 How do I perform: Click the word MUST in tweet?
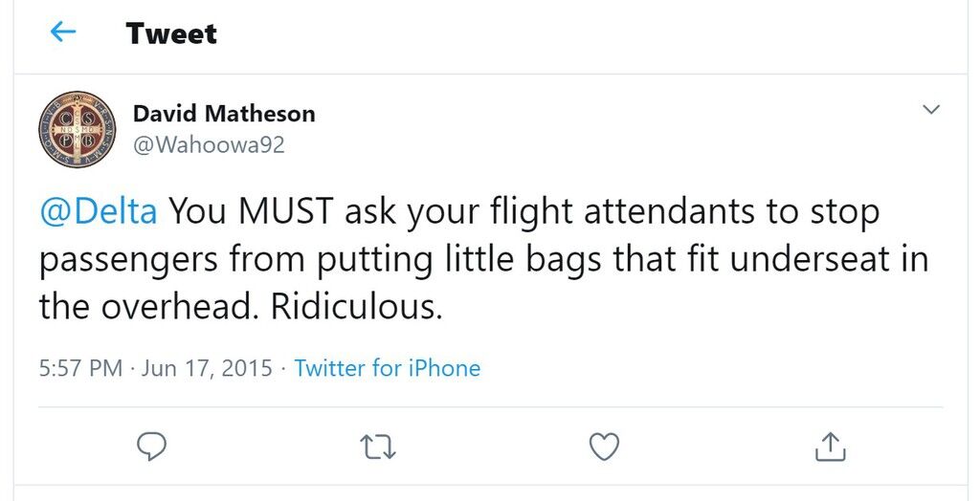point(286,211)
